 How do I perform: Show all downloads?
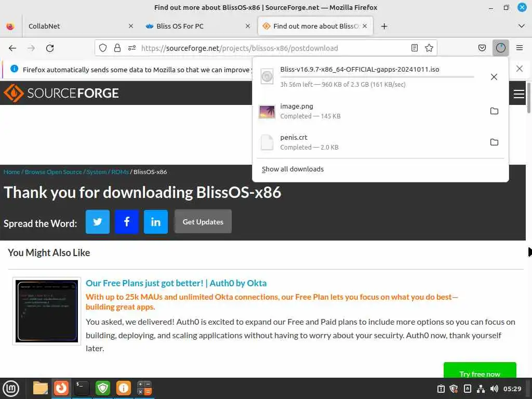tap(292, 169)
